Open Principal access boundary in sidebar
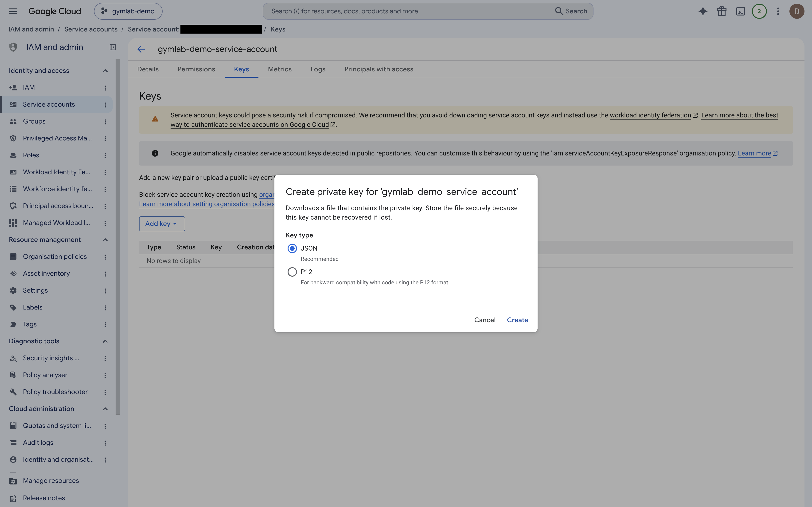This screenshot has height=507, width=812. (58, 206)
